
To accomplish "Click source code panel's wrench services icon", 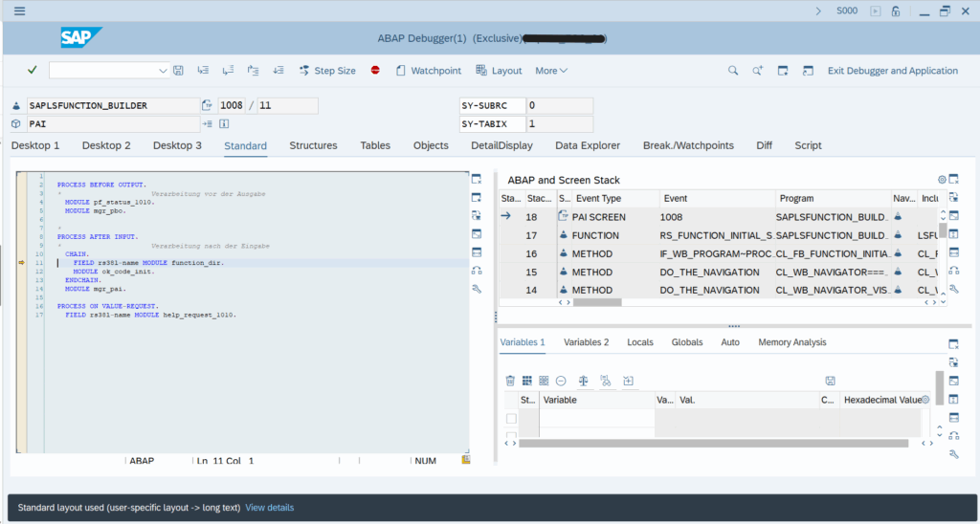I will 477,289.
